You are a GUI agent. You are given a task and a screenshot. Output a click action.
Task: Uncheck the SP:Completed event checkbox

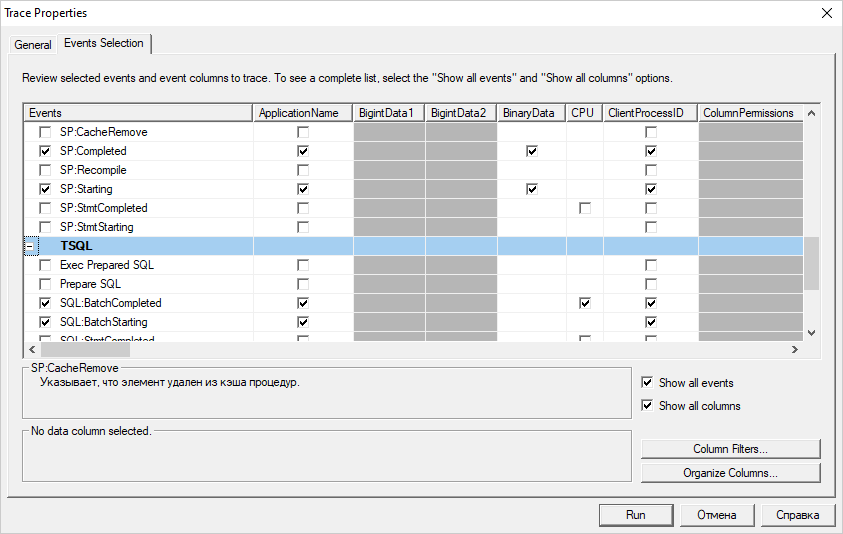45,151
